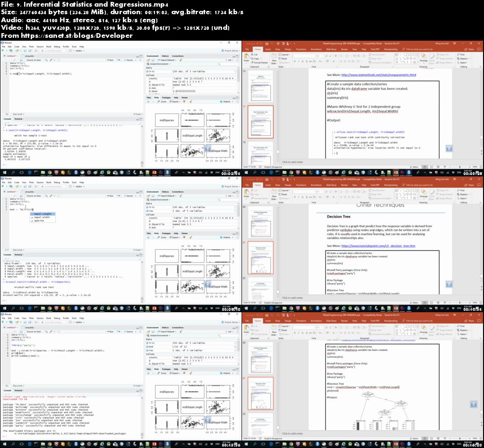The image size is (484, 448).
Task: In frame 00:13:36, click the re-run previous code icon
Action: click(119, 332)
